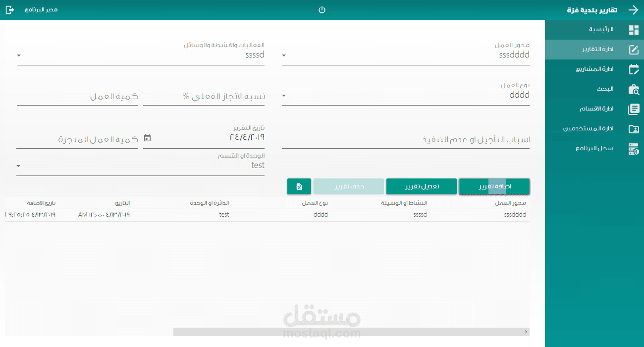The height and width of the screenshot is (347, 644).
Task: Select ادارة التقارير in the sidebar
Action: coord(594,50)
